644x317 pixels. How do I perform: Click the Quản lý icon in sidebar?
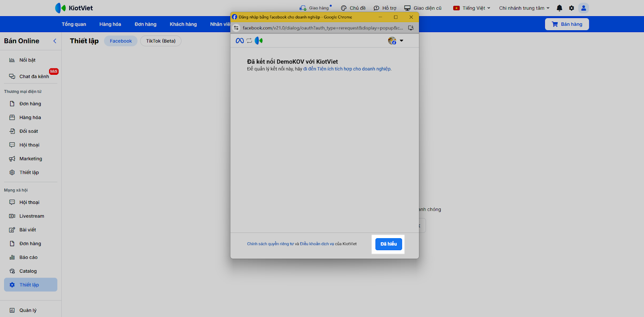pyautogui.click(x=12, y=310)
